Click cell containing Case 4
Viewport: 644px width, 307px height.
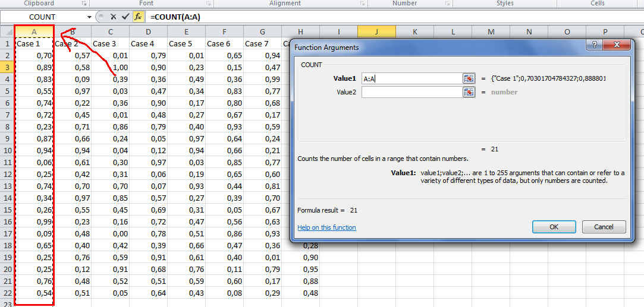148,43
